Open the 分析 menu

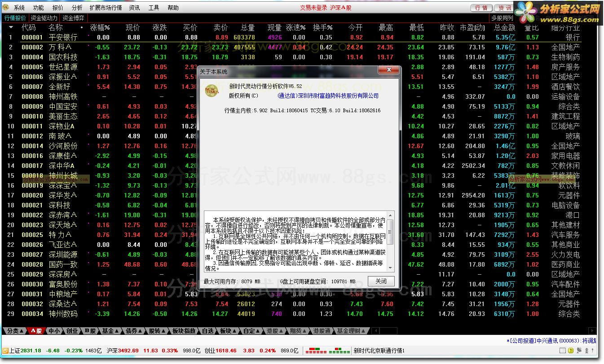point(77,8)
